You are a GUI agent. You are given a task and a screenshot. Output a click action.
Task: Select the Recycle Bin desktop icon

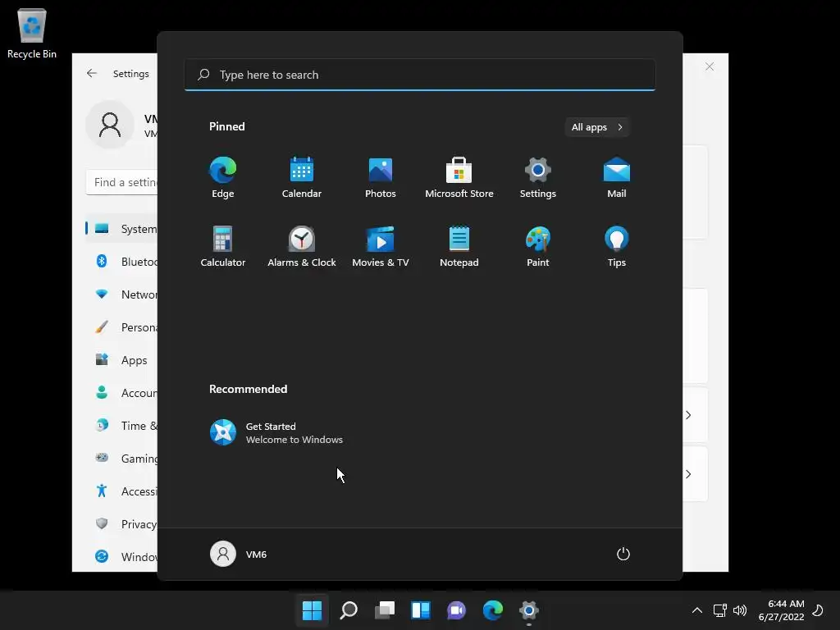pyautogui.click(x=32, y=33)
